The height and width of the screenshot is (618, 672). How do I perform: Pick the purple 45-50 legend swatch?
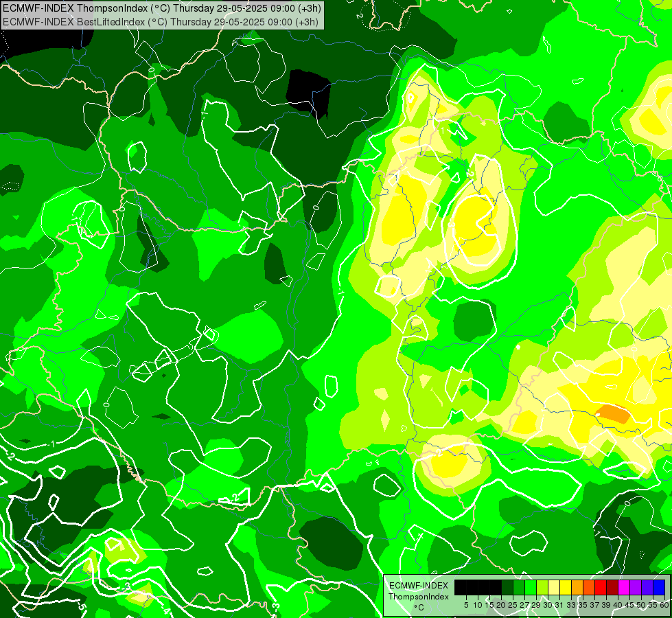tap(635, 587)
